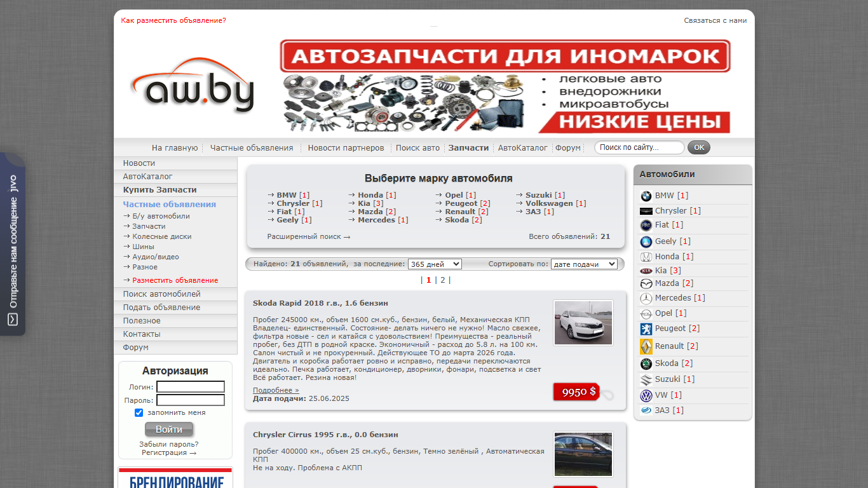Open the Jivo chat message widget
868x488 pixels.
click(13, 243)
